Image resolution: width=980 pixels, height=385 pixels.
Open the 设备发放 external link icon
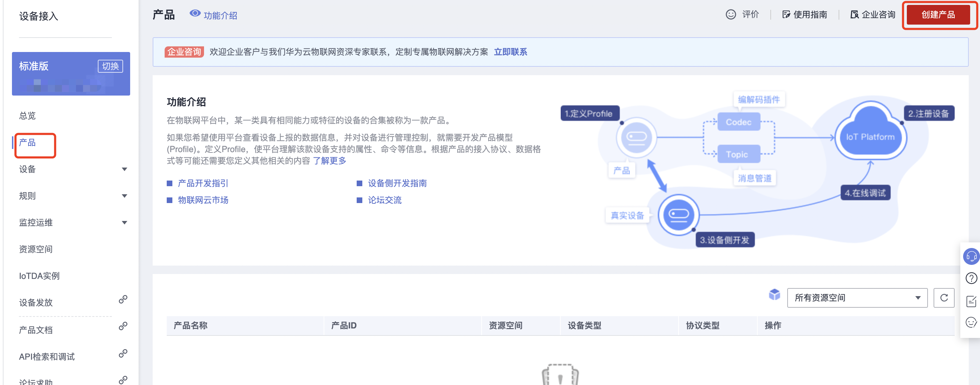[x=123, y=300]
